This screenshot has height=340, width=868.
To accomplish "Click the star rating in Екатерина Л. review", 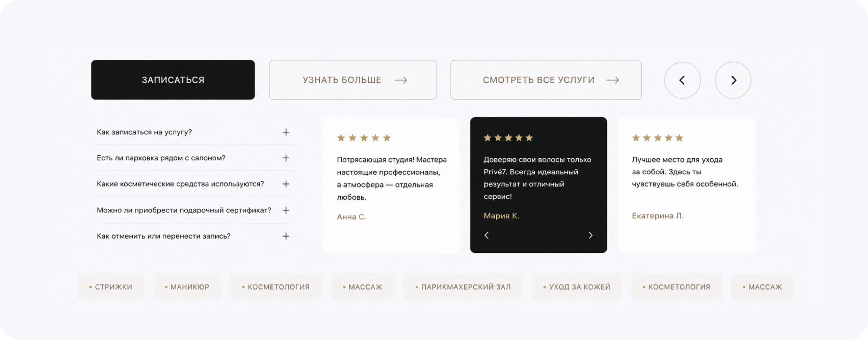I will pyautogui.click(x=658, y=138).
